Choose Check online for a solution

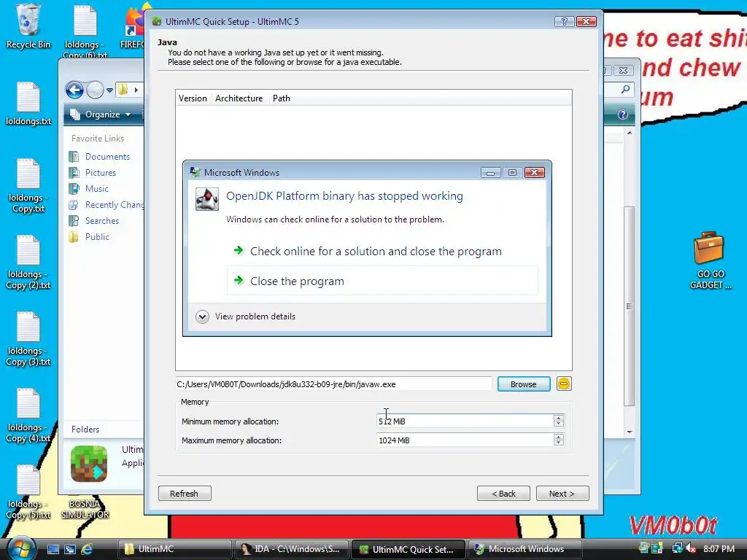pyautogui.click(x=382, y=251)
